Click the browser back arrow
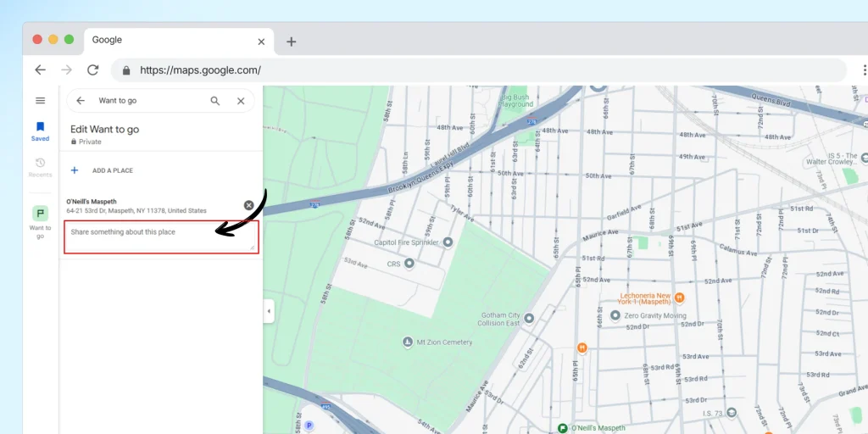 40,70
